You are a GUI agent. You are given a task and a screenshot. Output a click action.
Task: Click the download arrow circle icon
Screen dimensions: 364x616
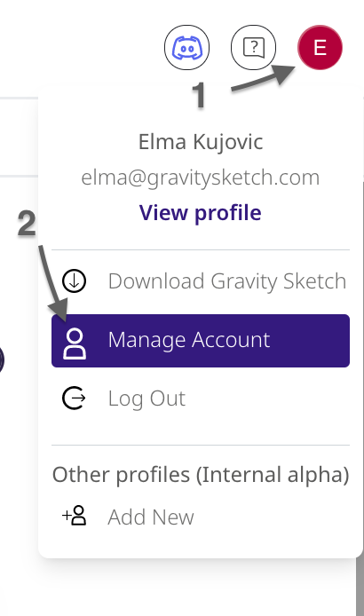point(75,280)
